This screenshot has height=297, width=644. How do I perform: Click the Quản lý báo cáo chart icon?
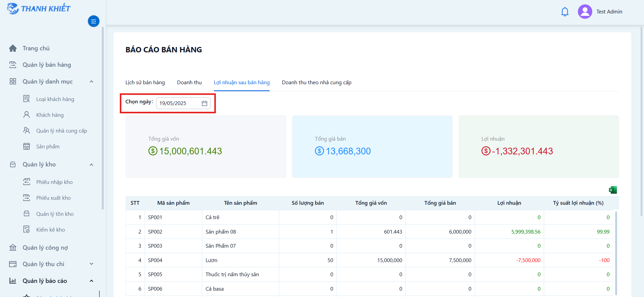coord(13,281)
